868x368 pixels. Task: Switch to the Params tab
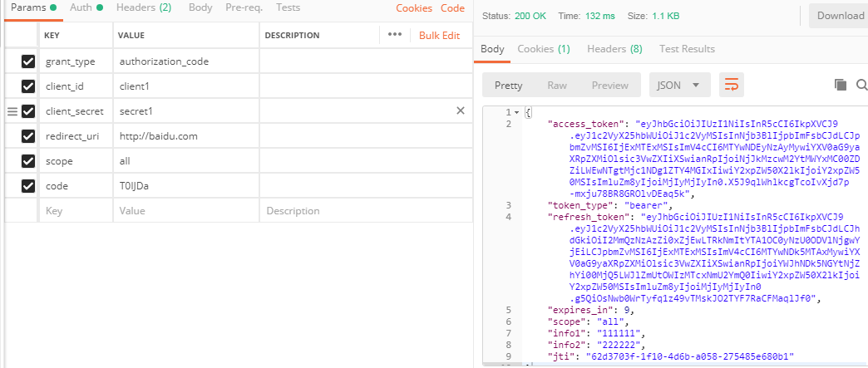[33, 7]
